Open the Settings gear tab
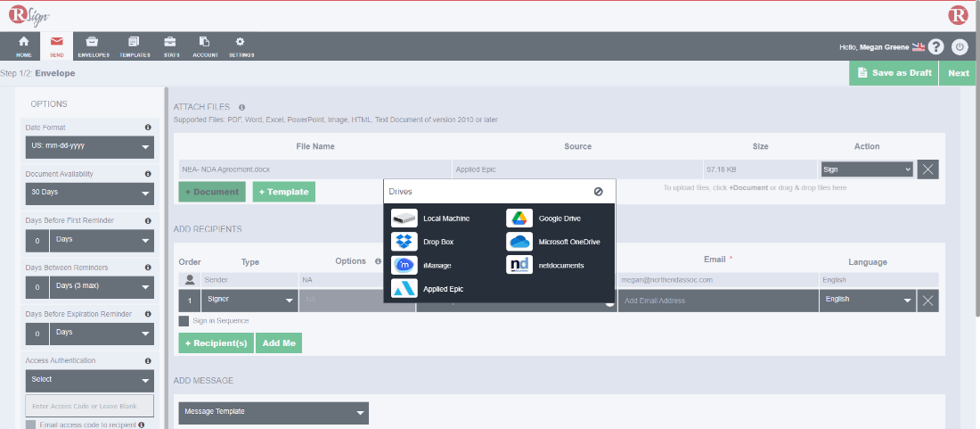Viewport: 980px width, 429px height. pos(241,47)
